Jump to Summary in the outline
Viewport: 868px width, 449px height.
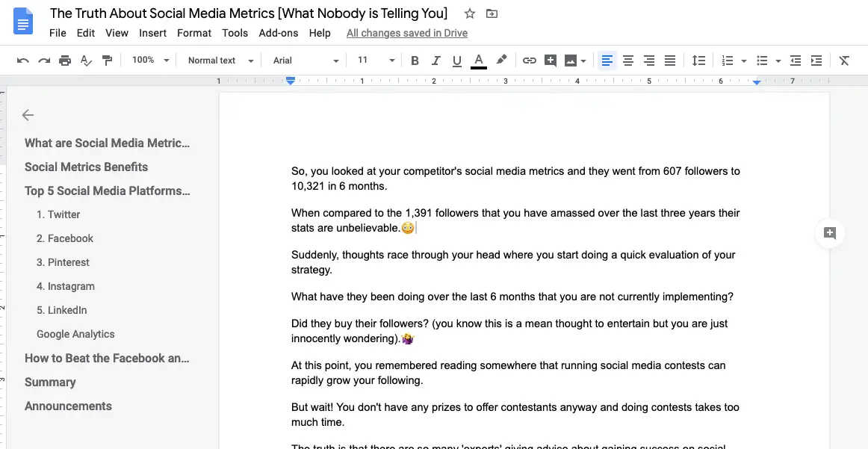tap(50, 382)
